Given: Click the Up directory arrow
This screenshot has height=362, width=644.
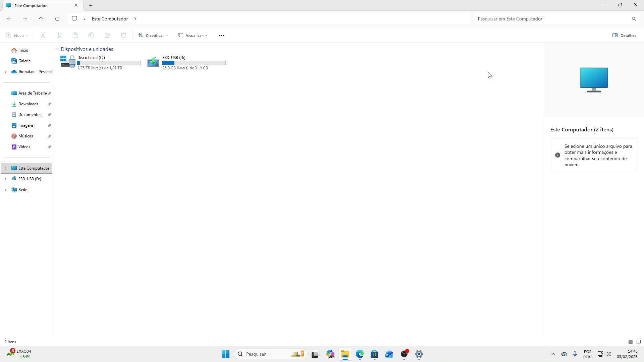Looking at the screenshot, I should tap(41, 19).
